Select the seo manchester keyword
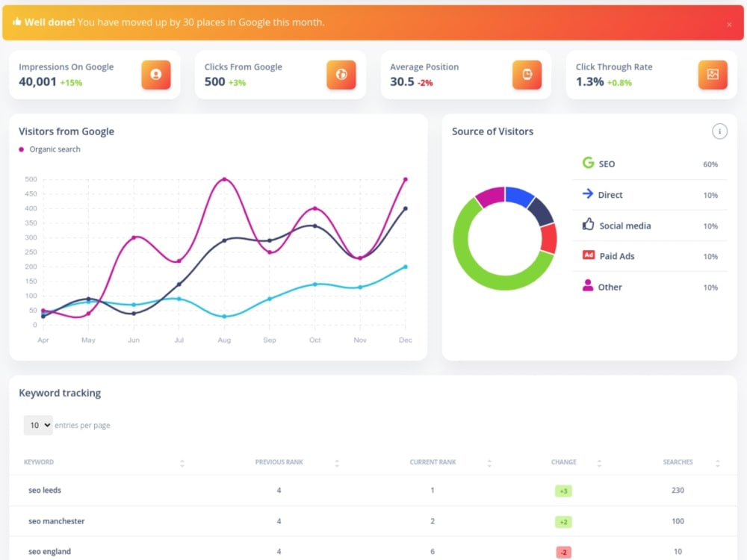The image size is (747, 560). [56, 521]
